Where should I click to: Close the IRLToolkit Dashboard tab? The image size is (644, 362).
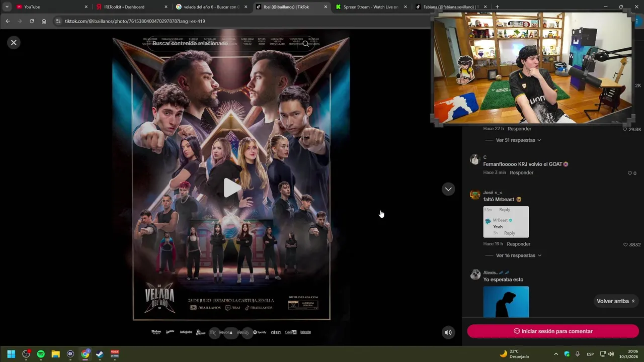point(166,7)
